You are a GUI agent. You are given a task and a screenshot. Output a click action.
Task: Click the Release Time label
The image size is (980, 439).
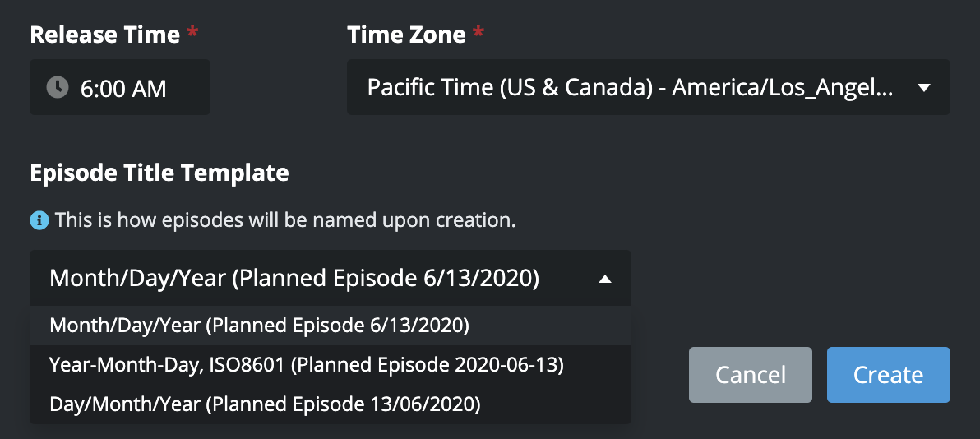[x=104, y=35]
